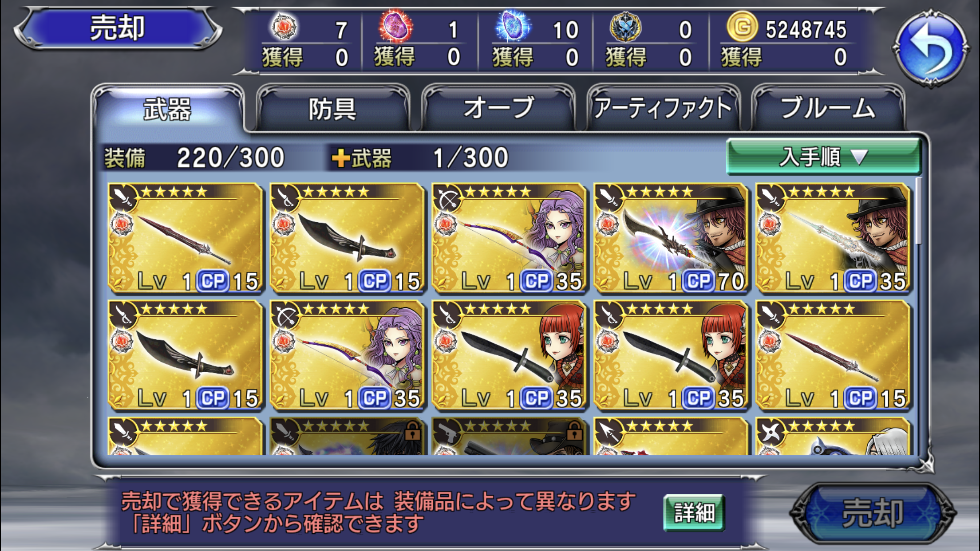Tap the dark emblem token currency icon
Image resolution: width=980 pixels, height=551 pixels.
tap(625, 27)
